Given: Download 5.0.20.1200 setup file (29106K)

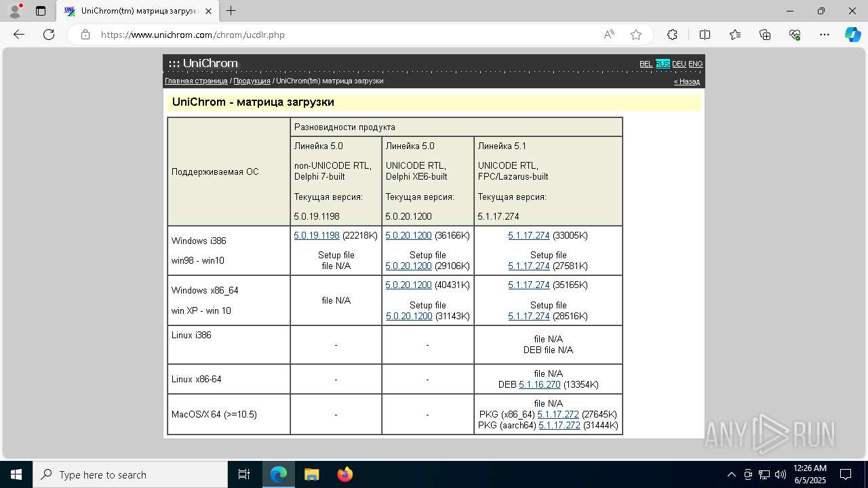Looking at the screenshot, I should pyautogui.click(x=408, y=266).
